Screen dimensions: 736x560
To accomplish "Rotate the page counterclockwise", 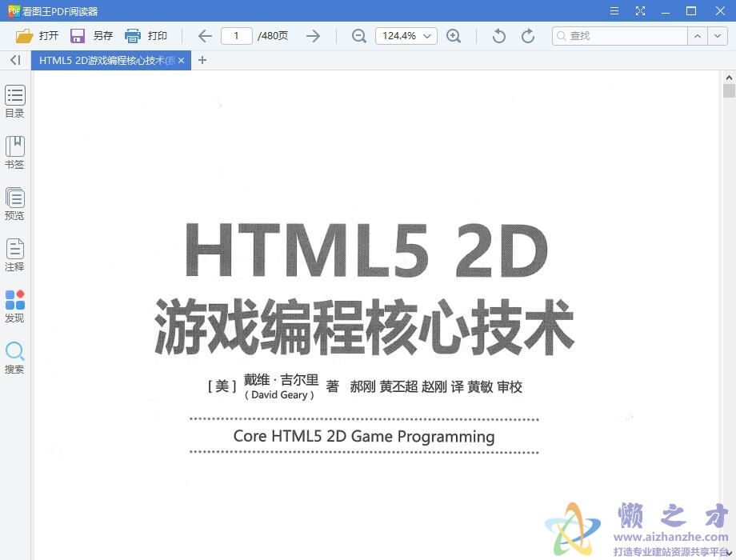I will [497, 36].
